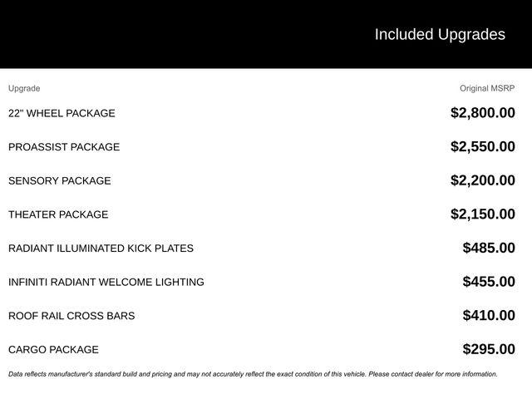This screenshot has height=399, width=532.
Task: Click the $410.00 cross bars price
Action: [x=489, y=316]
